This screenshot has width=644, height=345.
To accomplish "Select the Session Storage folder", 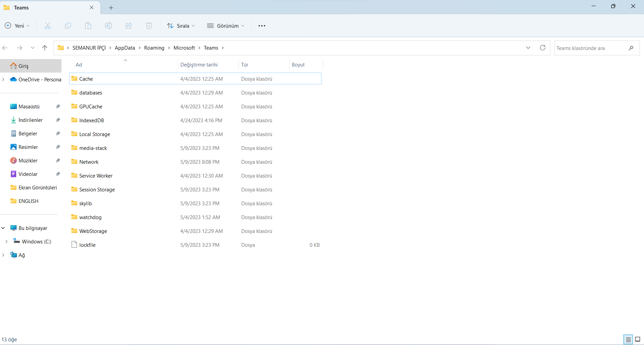I will (195, 189).
